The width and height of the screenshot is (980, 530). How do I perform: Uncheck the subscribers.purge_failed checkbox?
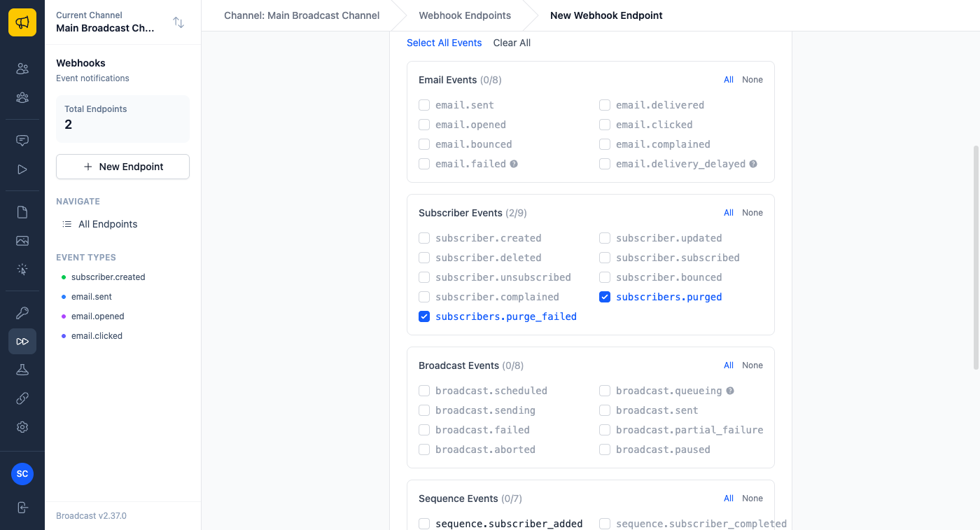tap(424, 316)
